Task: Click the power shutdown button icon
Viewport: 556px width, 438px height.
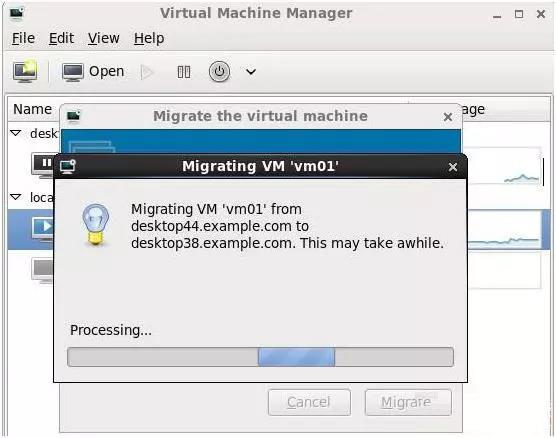Action: click(x=219, y=72)
